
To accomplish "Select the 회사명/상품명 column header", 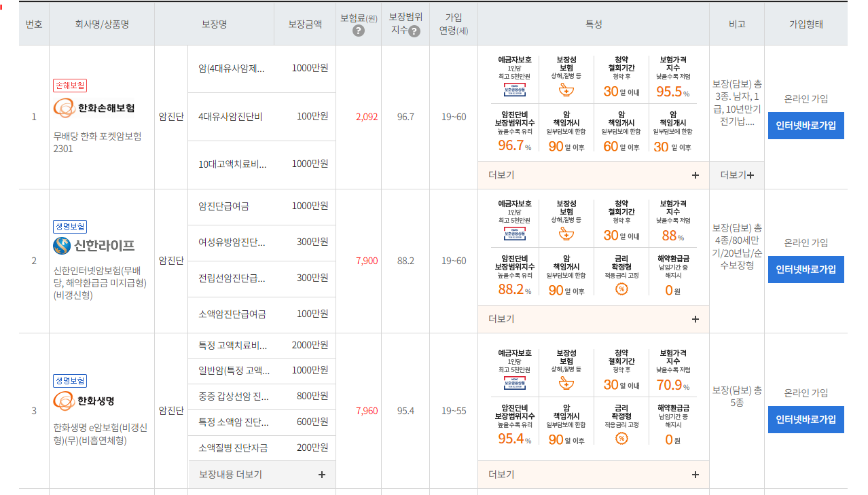I will coord(102,24).
